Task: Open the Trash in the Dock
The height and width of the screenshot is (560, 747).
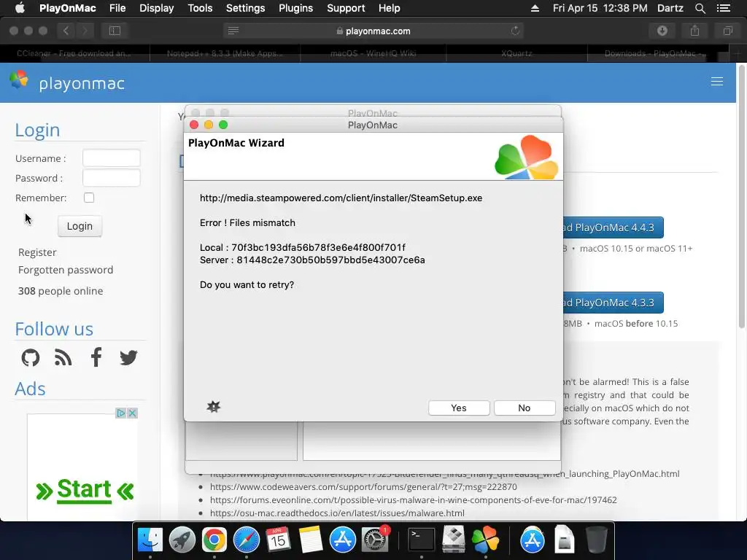Action: (596, 540)
